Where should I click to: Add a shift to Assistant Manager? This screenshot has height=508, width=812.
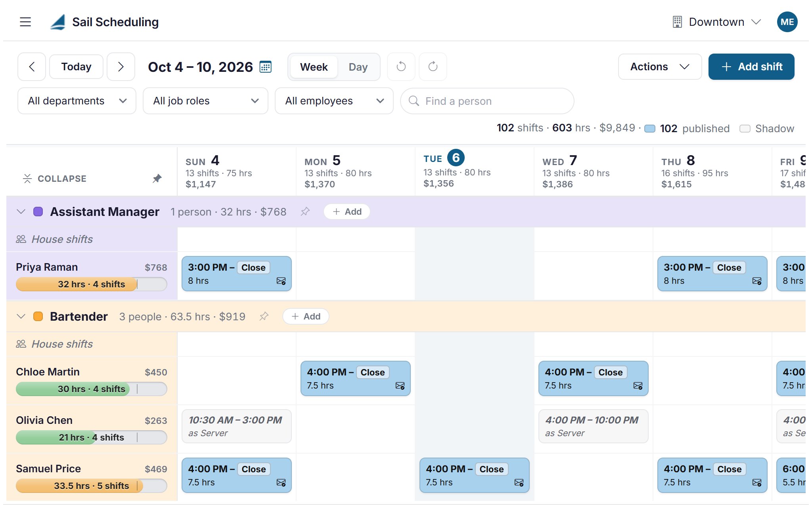pos(347,212)
